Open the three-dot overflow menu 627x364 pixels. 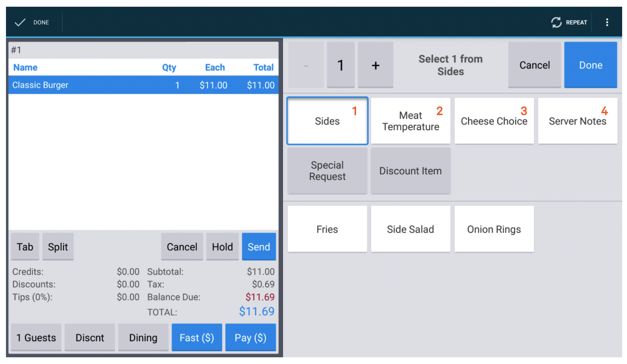(607, 22)
